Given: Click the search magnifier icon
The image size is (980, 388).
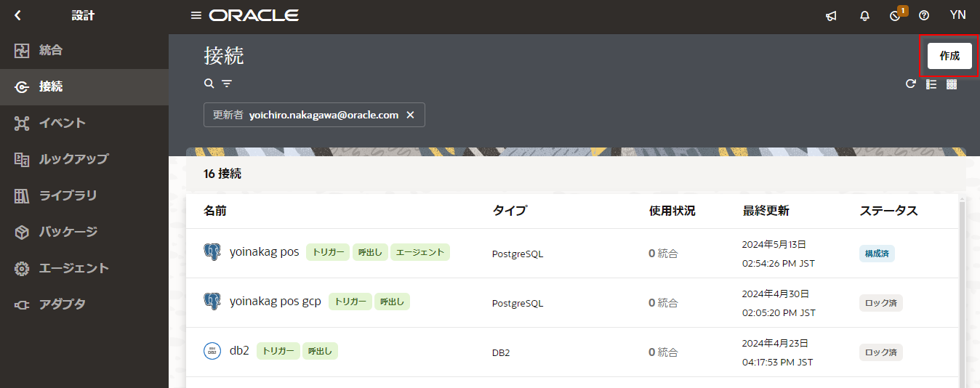Looking at the screenshot, I should point(209,84).
